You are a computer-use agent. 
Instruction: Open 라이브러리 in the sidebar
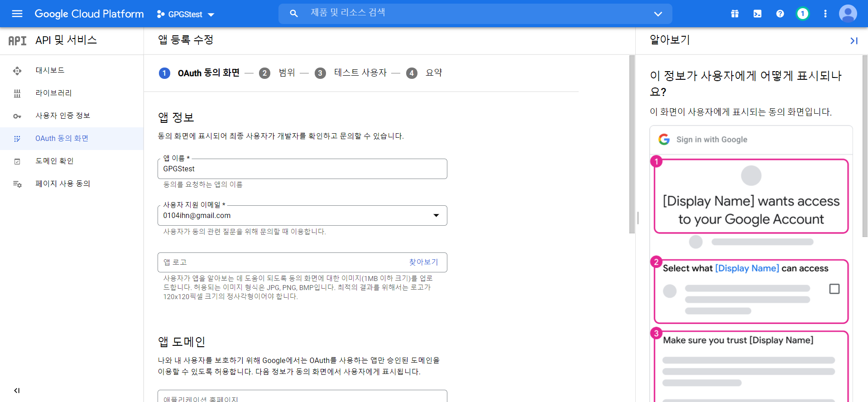point(72,93)
